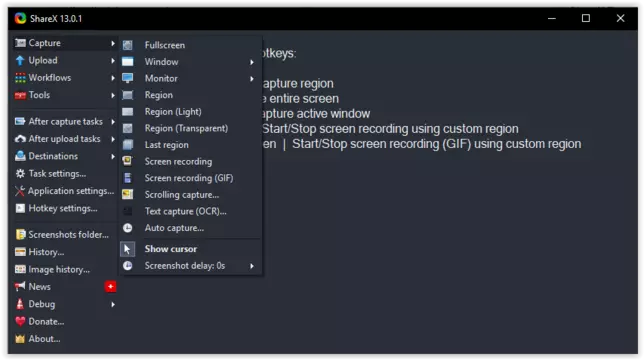Click the Donate heart icon

click(x=20, y=321)
